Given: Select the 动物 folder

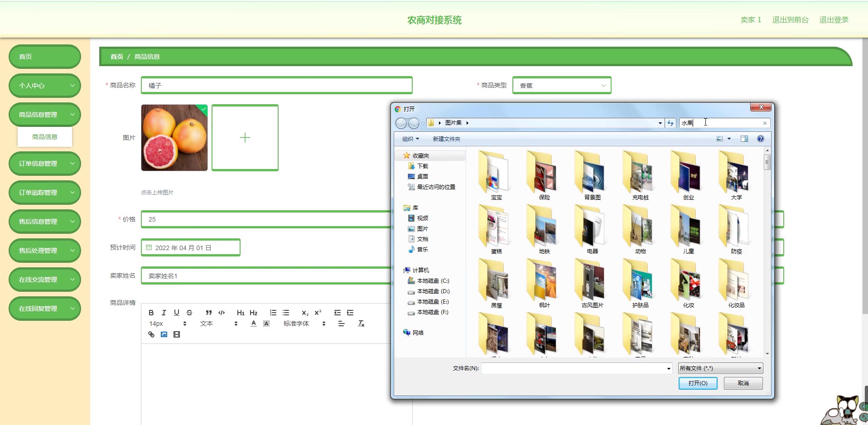Looking at the screenshot, I should coord(640,229).
